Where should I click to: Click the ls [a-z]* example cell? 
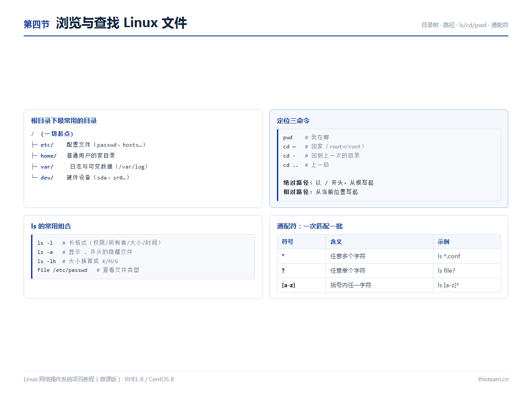click(x=467, y=285)
